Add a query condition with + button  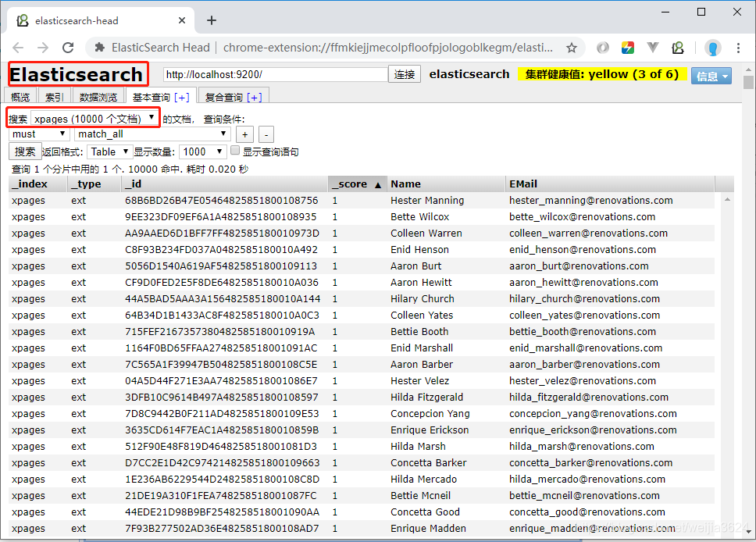(x=244, y=134)
